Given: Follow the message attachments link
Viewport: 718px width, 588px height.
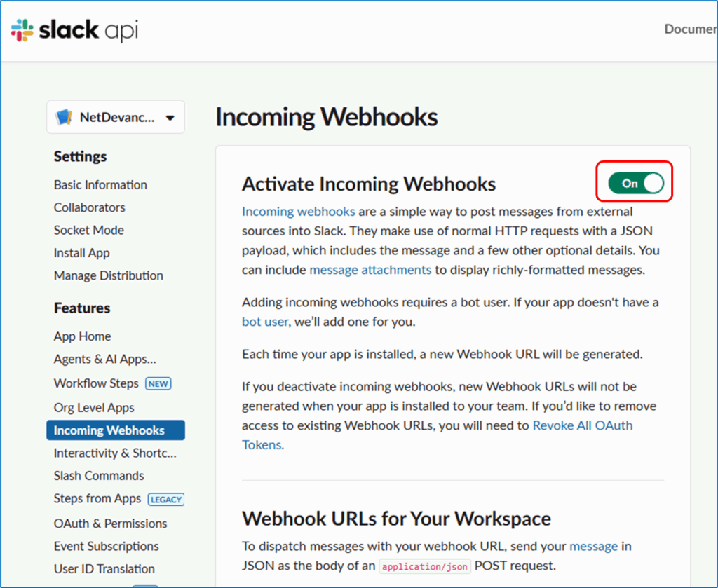Looking at the screenshot, I should point(370,269).
